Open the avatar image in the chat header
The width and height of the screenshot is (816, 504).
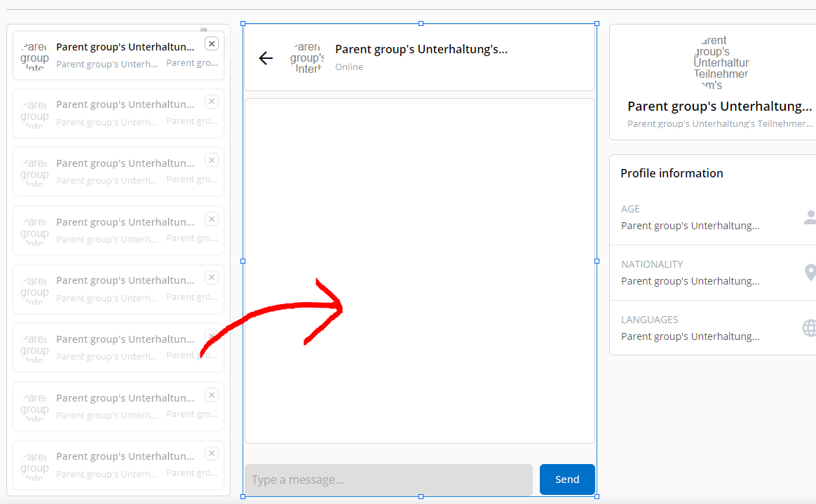(307, 57)
